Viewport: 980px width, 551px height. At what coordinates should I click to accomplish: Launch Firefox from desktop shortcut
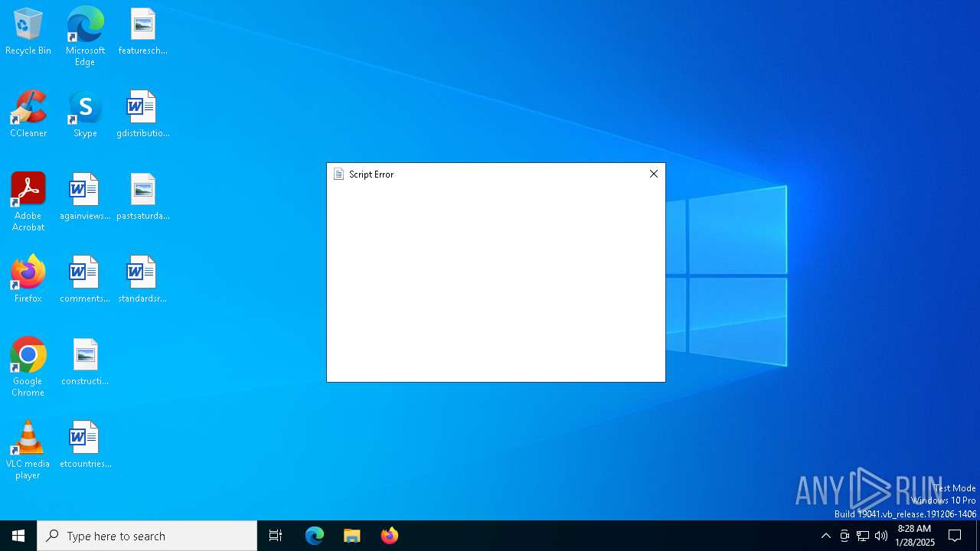coord(28,280)
